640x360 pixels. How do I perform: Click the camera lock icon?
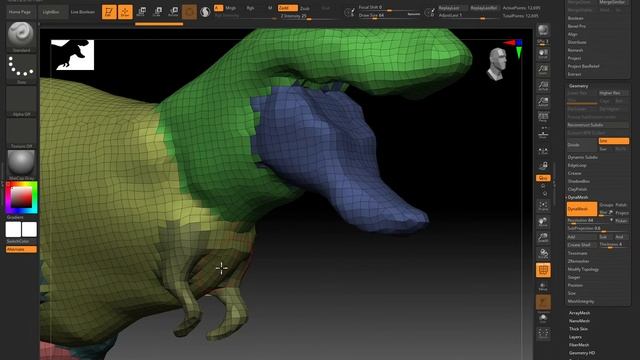pyautogui.click(x=543, y=165)
